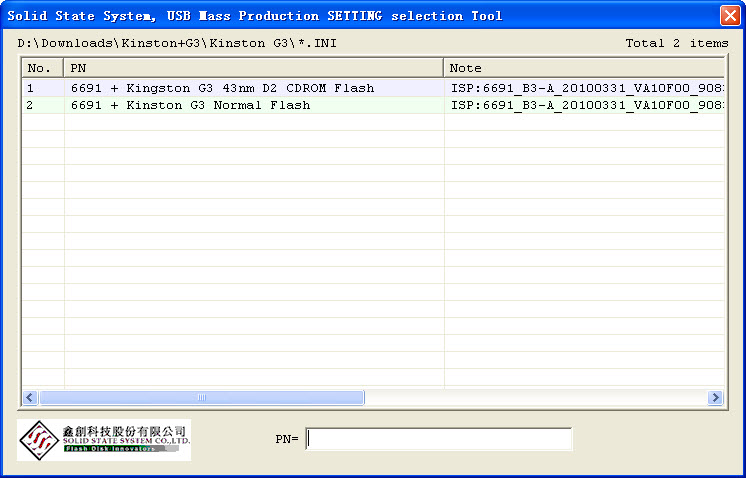Click row number 1 in the No. column
This screenshot has width=746, height=478.
tap(31, 88)
